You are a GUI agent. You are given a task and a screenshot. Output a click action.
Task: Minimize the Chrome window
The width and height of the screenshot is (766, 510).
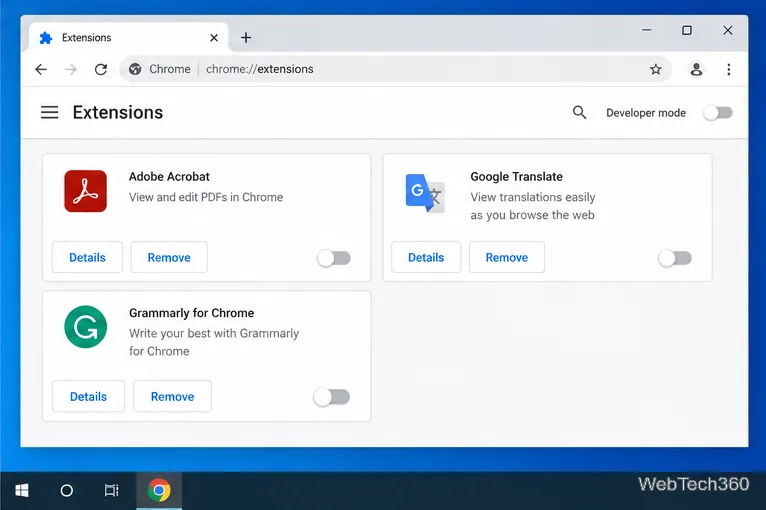click(x=646, y=30)
